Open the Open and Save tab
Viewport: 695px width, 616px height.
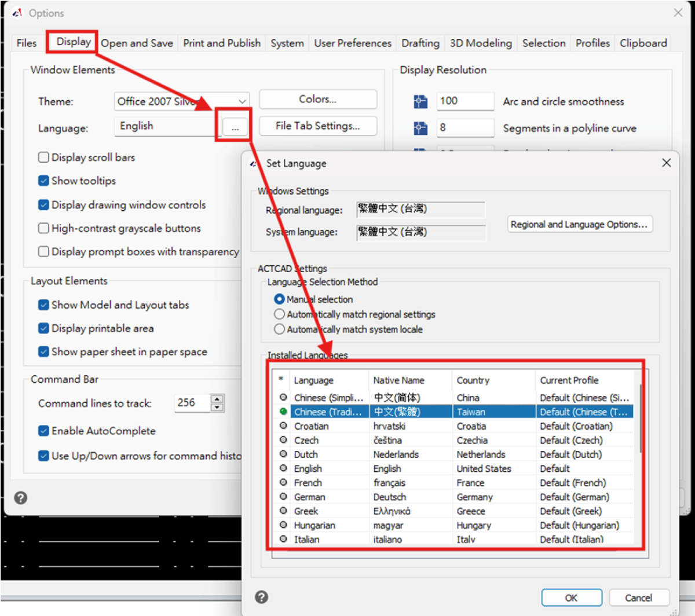pos(137,43)
